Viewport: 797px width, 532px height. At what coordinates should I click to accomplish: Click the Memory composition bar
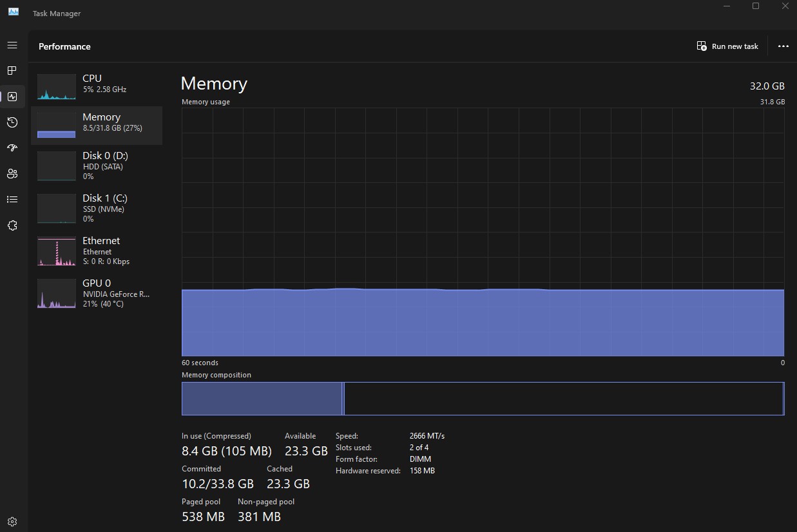pyautogui.click(x=483, y=399)
